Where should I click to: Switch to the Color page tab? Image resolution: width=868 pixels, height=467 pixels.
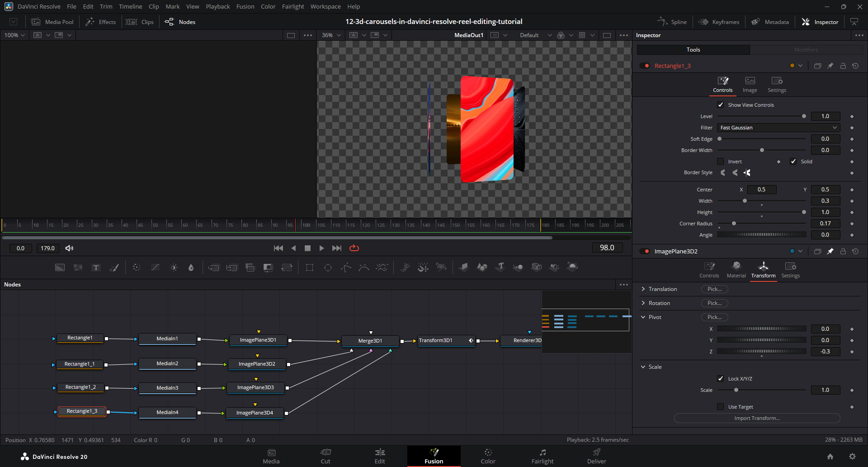tap(488, 456)
